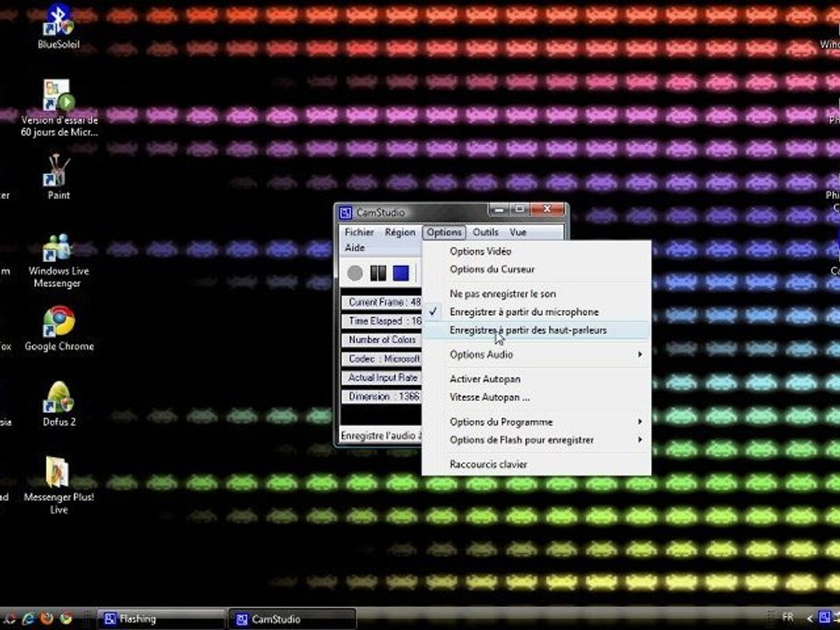Click the CamStudio tray icon
840x630 pixels.
825,617
